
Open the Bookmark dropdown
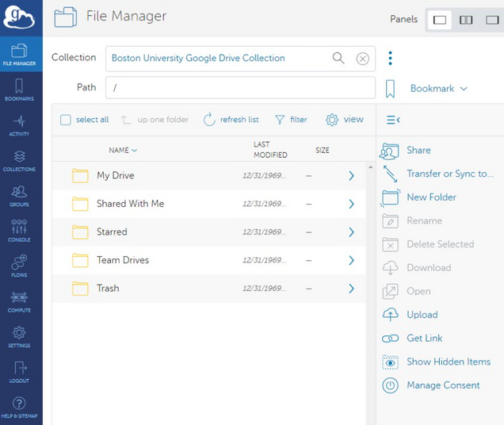point(439,89)
